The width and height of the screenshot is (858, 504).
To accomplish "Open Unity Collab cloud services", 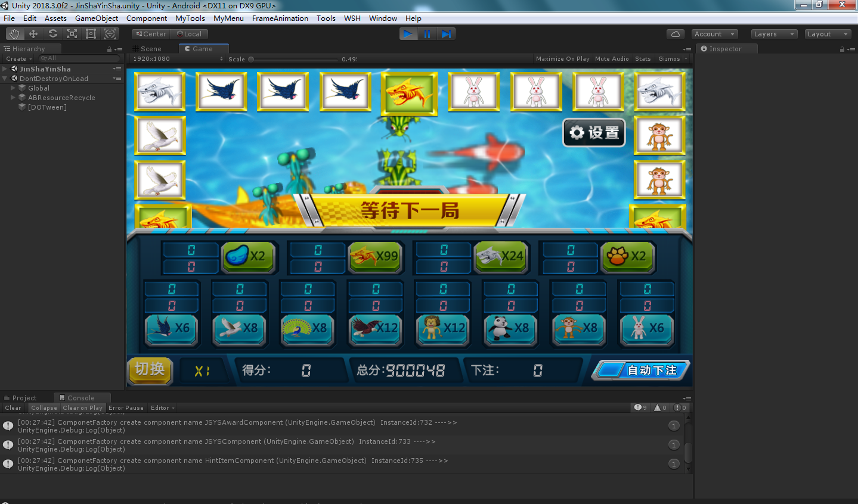I will point(674,34).
